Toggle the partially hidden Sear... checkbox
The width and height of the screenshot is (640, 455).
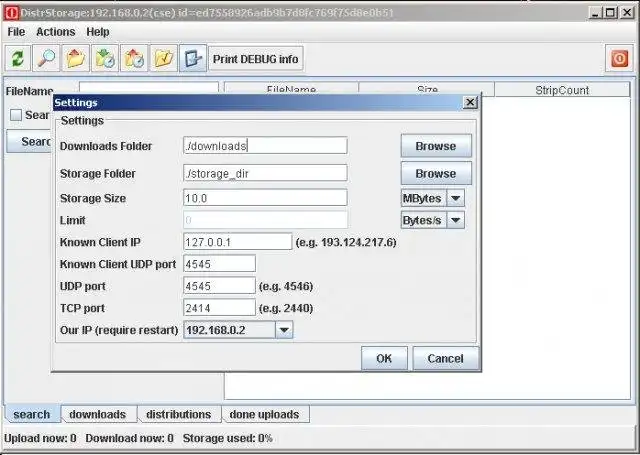coord(16,115)
